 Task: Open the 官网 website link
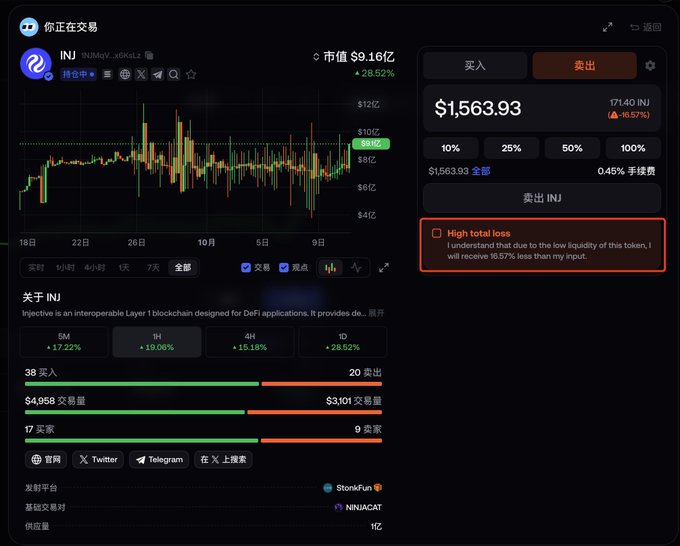click(x=46, y=460)
